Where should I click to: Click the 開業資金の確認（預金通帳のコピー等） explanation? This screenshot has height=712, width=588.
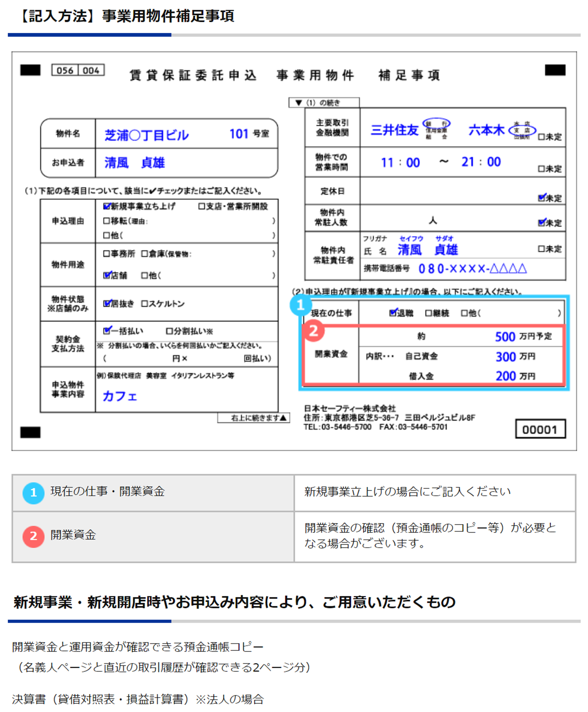pyautogui.click(x=430, y=536)
